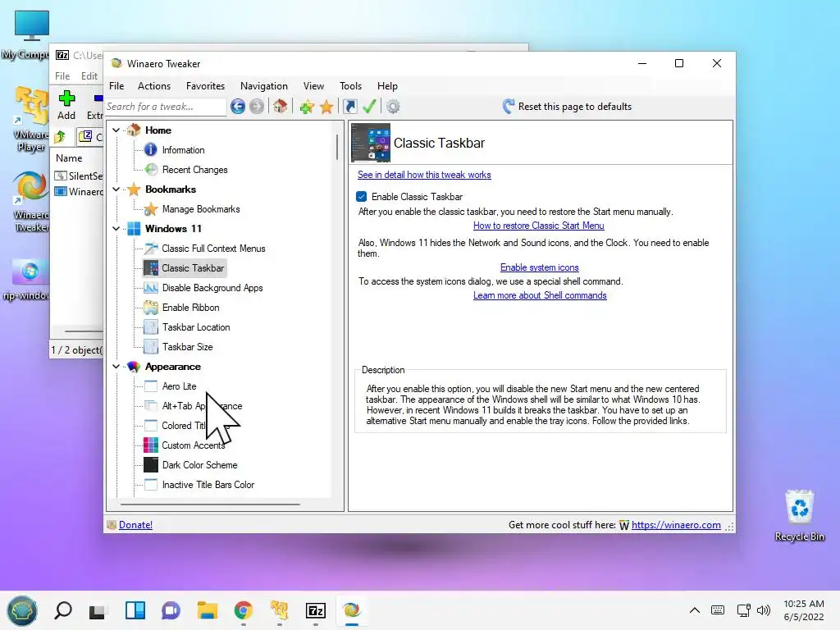The width and height of the screenshot is (840, 630).
Task: Open taskbar Search magnifier icon
Action: (62, 610)
